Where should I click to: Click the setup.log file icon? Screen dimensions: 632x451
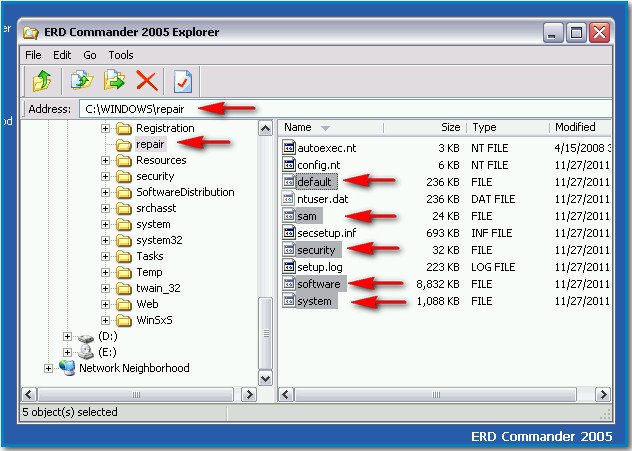(x=289, y=267)
